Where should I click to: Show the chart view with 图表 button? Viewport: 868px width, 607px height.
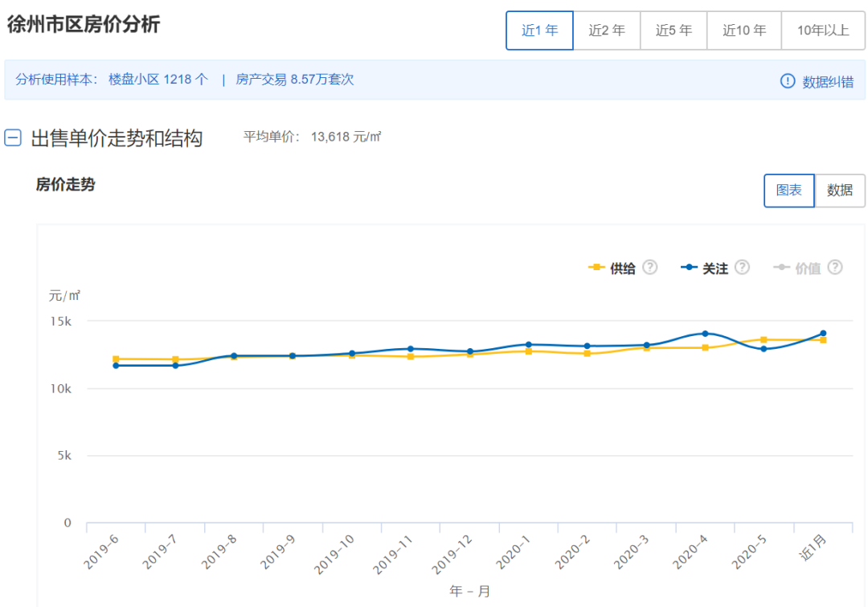pos(789,191)
